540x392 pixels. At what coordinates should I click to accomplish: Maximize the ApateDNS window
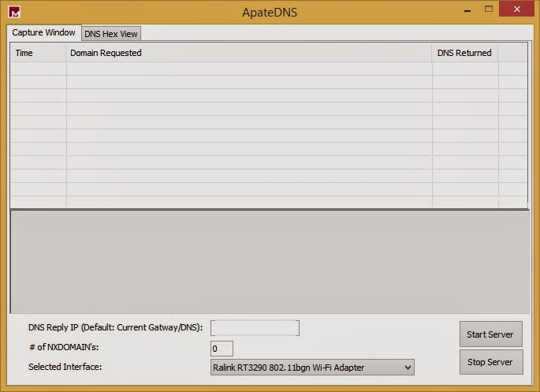click(488, 9)
